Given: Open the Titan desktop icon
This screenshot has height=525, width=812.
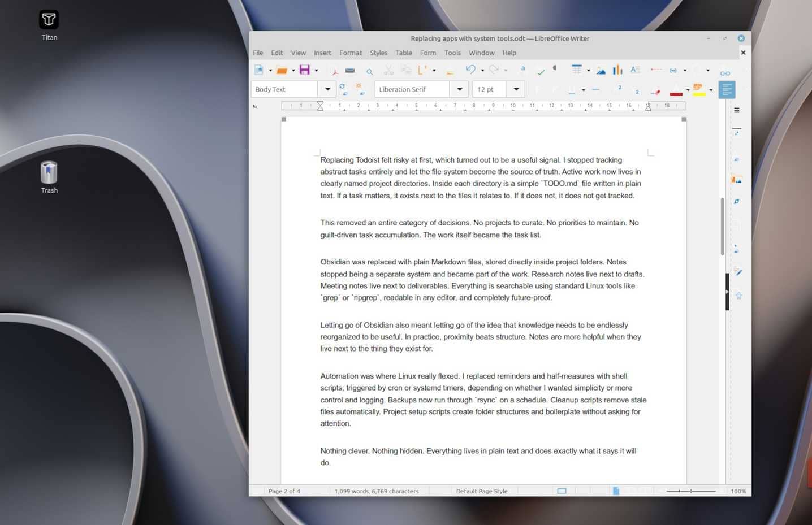Looking at the screenshot, I should pyautogui.click(x=49, y=25).
